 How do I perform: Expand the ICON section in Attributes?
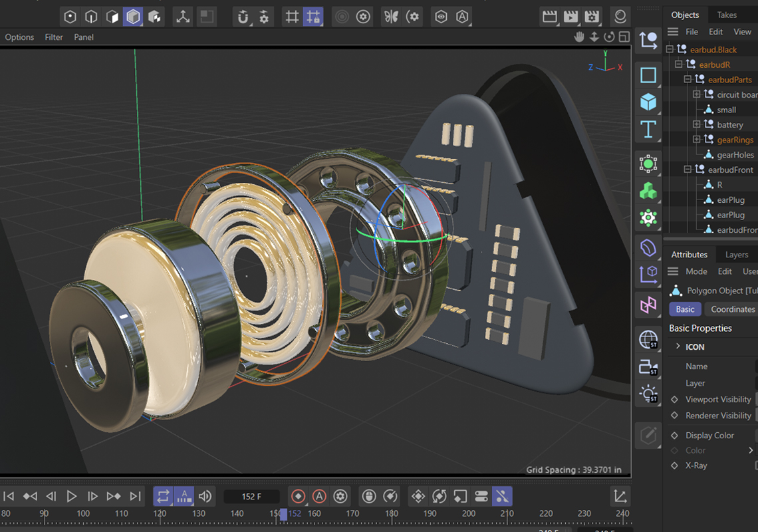[x=678, y=346]
